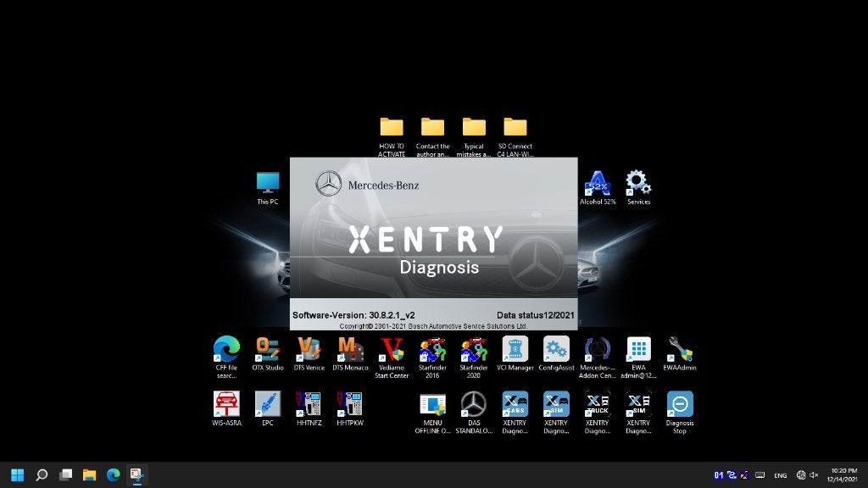This screenshot has height=488, width=868.
Task: Open SD Connect C4 LAN-WI folder
Action: (x=515, y=137)
